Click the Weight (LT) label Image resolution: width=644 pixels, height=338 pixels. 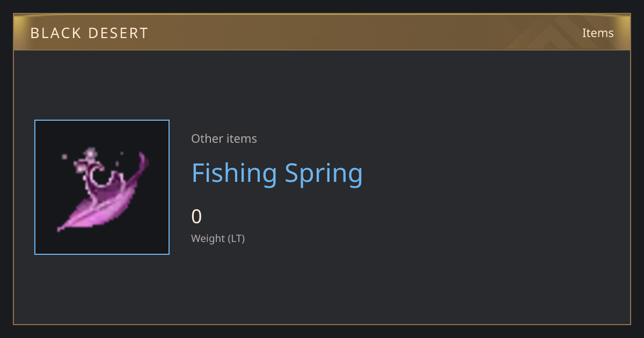click(218, 238)
